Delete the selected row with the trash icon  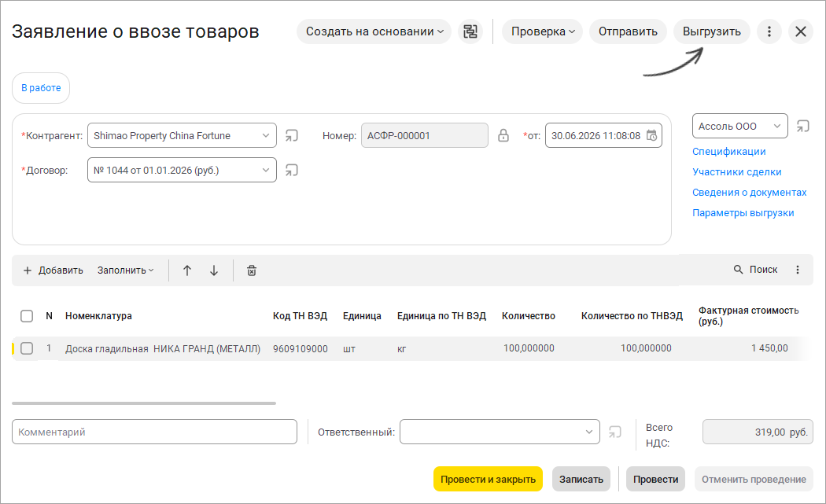coord(252,270)
